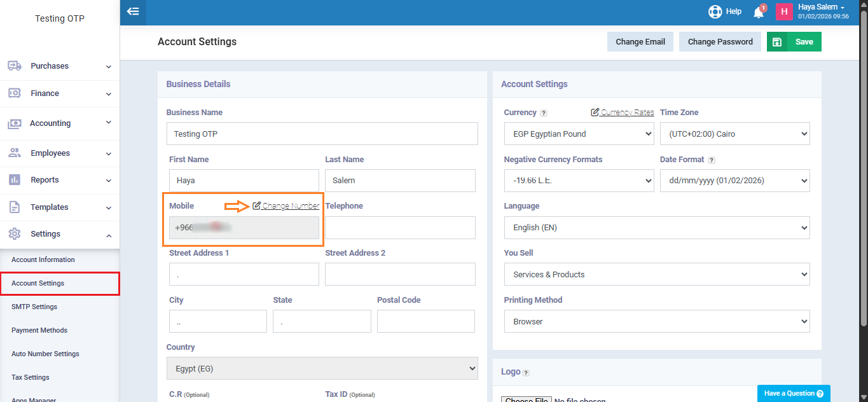The image size is (868, 402).
Task: Open the Printing Method dropdown
Action: [x=656, y=322]
